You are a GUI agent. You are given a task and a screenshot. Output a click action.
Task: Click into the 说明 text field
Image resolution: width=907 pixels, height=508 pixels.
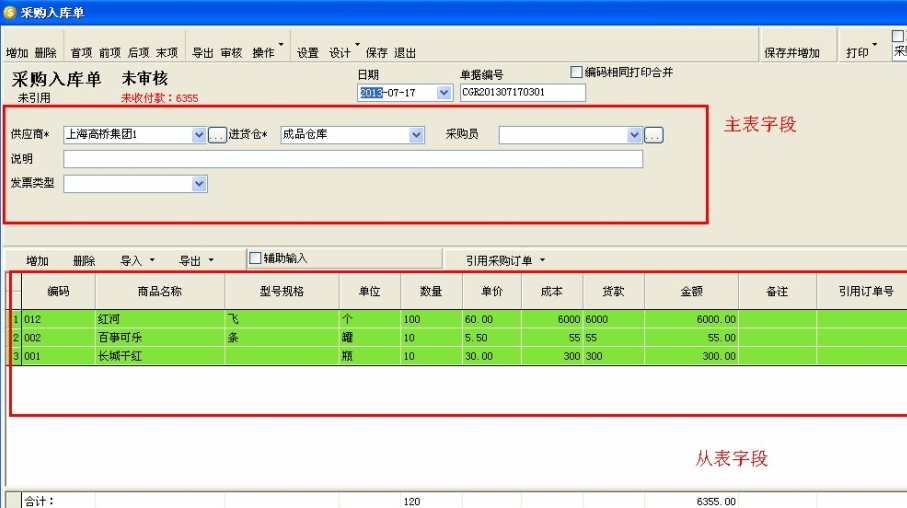(x=352, y=159)
